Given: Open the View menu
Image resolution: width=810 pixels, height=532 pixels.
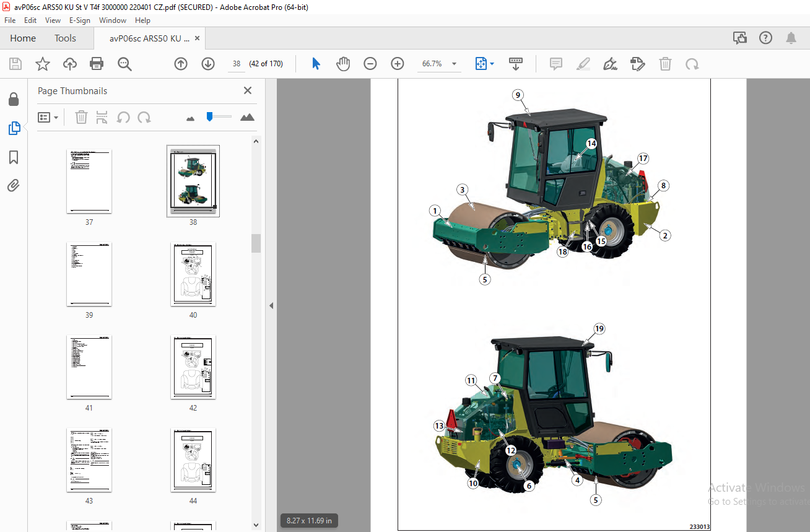Looking at the screenshot, I should (53, 20).
